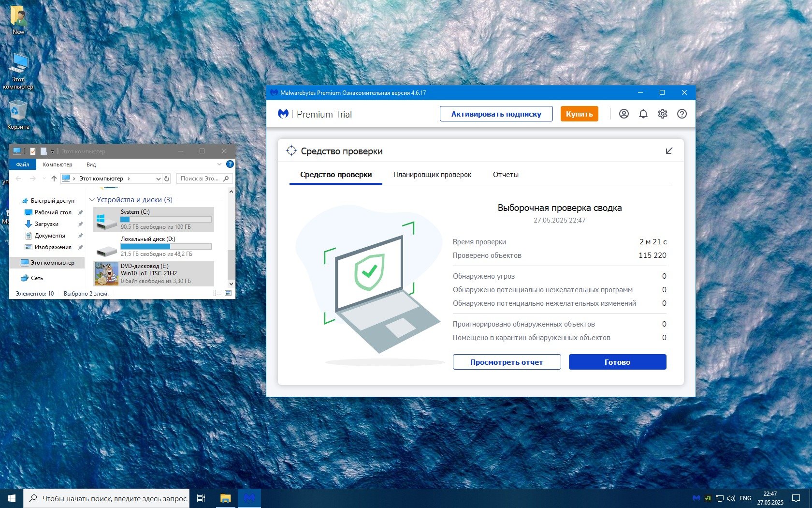This screenshot has width=812, height=508.
Task: Switch to the Reports tab
Action: (x=506, y=175)
